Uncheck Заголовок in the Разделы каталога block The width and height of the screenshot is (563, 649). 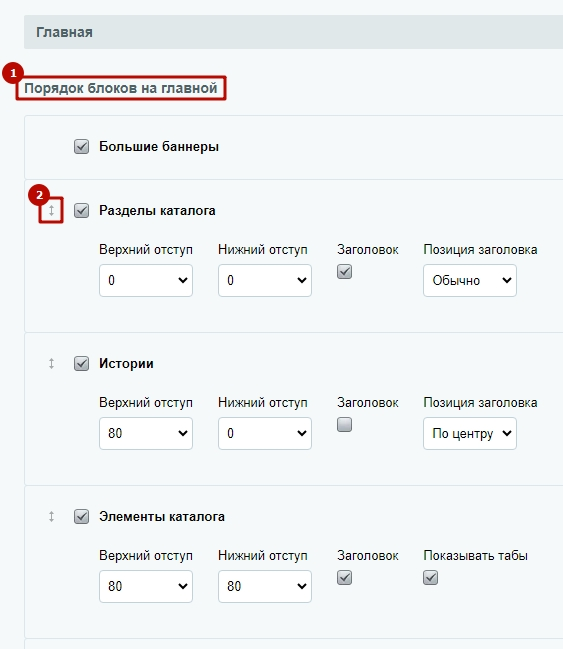click(x=344, y=272)
